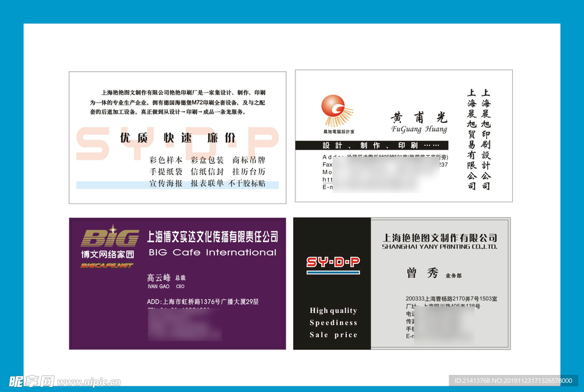This screenshot has height=392, width=584.
Task: Click the SHANGHAI YANY PRINTING CO.,LTD. text
Action: click(440, 247)
